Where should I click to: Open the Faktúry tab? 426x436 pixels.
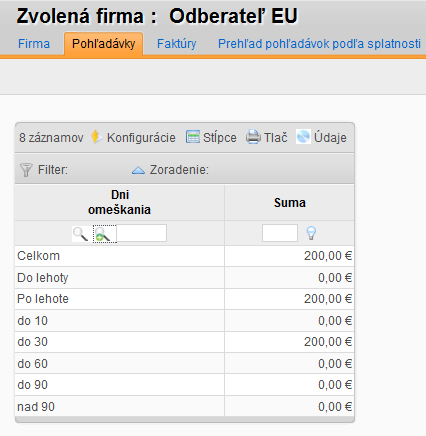pyautogui.click(x=177, y=44)
